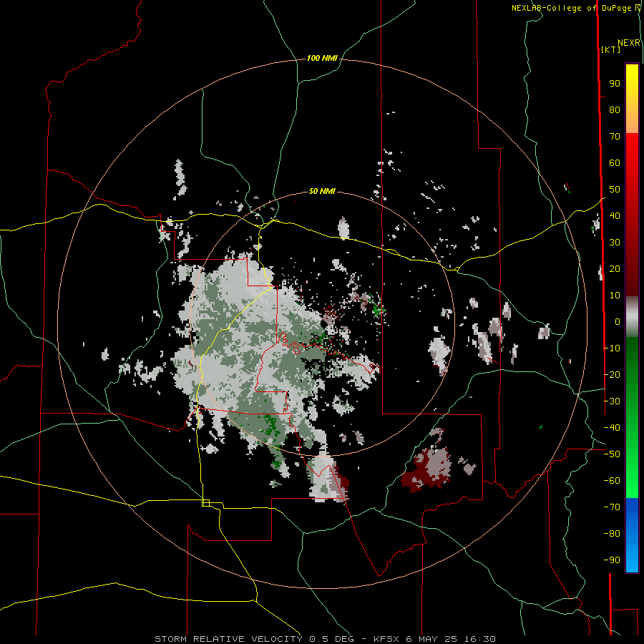Click the -30 value on velocity scale

pyautogui.click(x=612, y=401)
